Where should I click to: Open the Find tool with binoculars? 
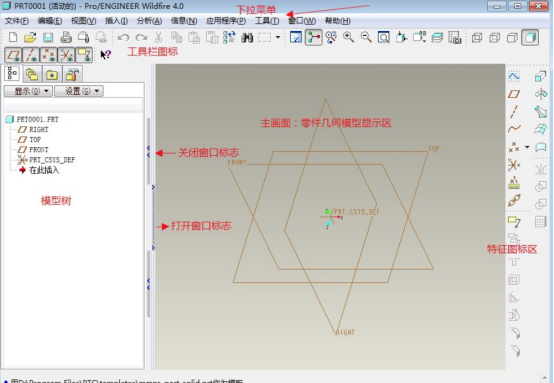click(247, 37)
